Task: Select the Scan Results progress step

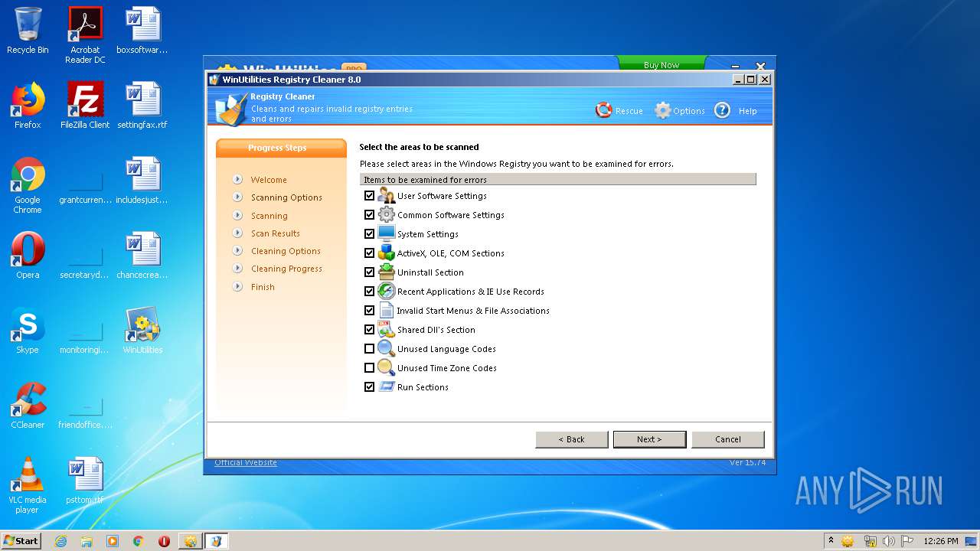Action: (x=276, y=233)
